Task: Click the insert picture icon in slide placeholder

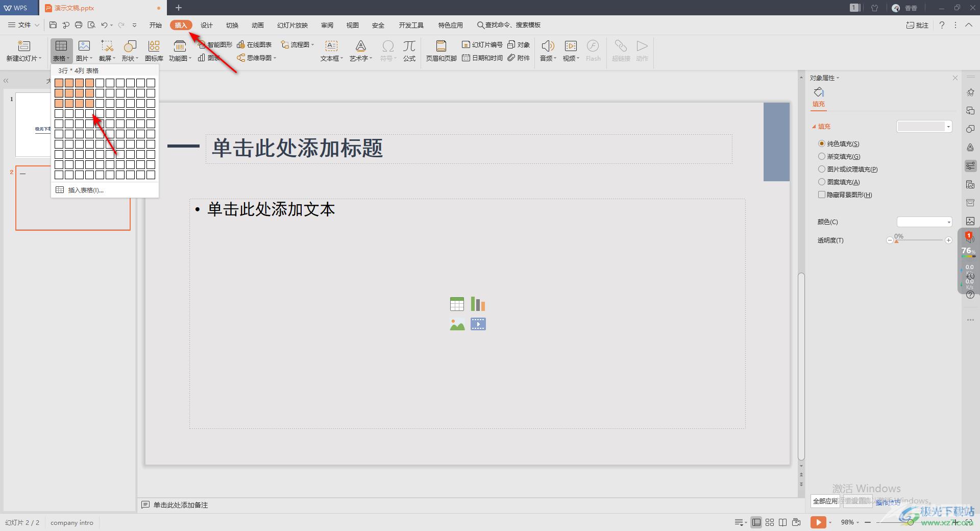Action: coord(457,324)
